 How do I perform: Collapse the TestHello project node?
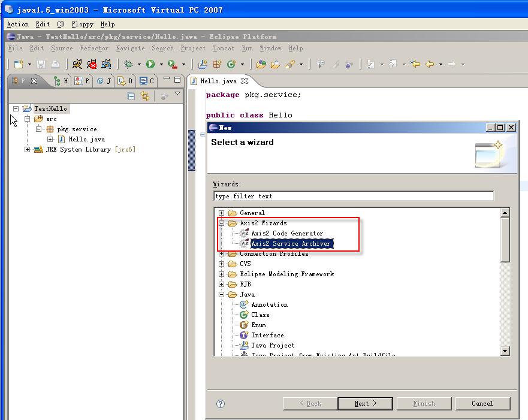point(16,108)
